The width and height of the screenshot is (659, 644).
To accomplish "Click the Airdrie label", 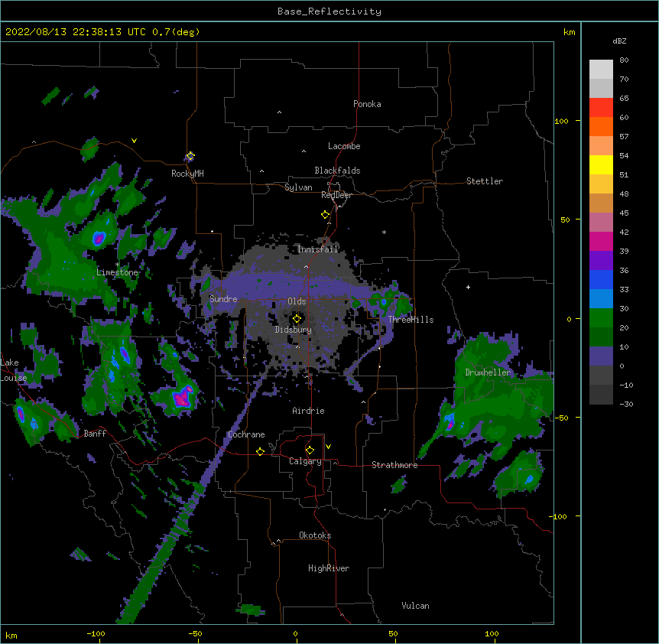I will pyautogui.click(x=308, y=411).
